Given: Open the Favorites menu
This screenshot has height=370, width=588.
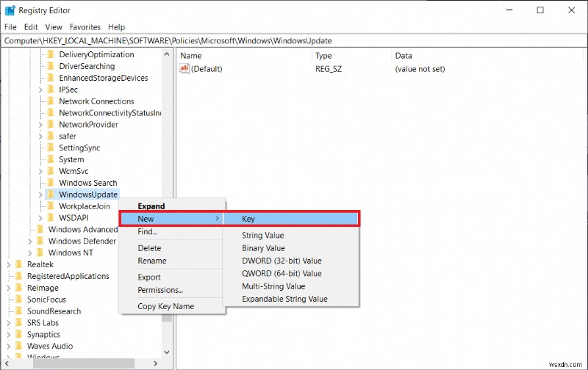Looking at the screenshot, I should pyautogui.click(x=85, y=27).
